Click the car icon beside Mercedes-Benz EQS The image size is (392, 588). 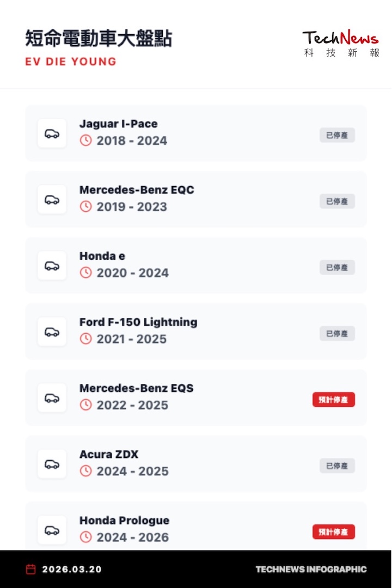pos(52,397)
